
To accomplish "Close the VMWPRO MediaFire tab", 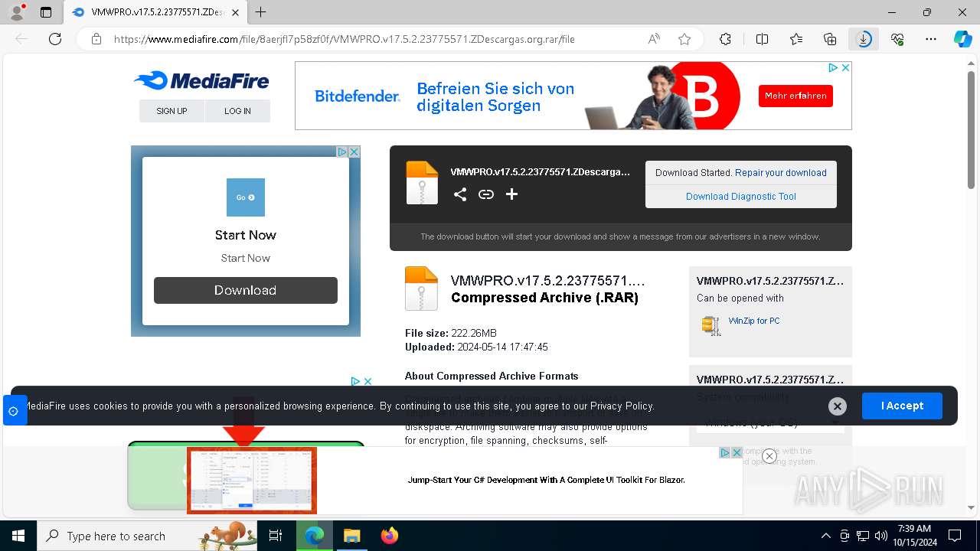I will [x=235, y=12].
